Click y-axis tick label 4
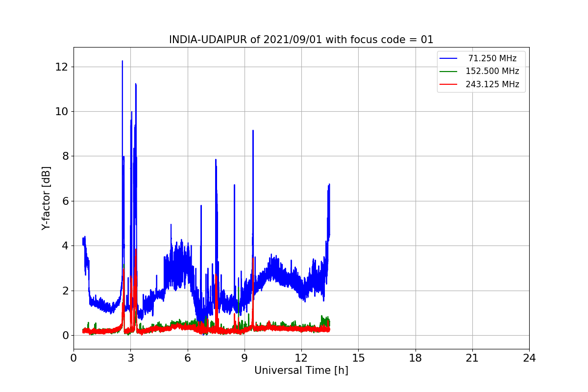This screenshot has height=392, width=588. tap(65, 246)
